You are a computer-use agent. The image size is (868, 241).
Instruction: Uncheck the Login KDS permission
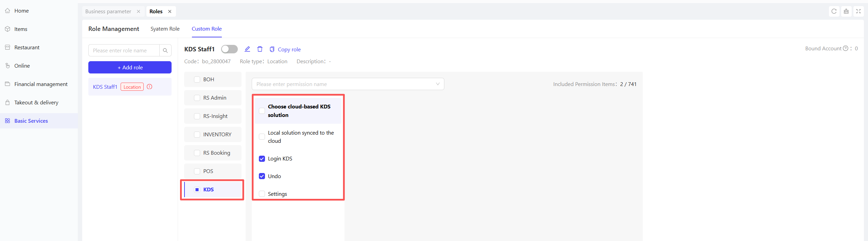262,159
